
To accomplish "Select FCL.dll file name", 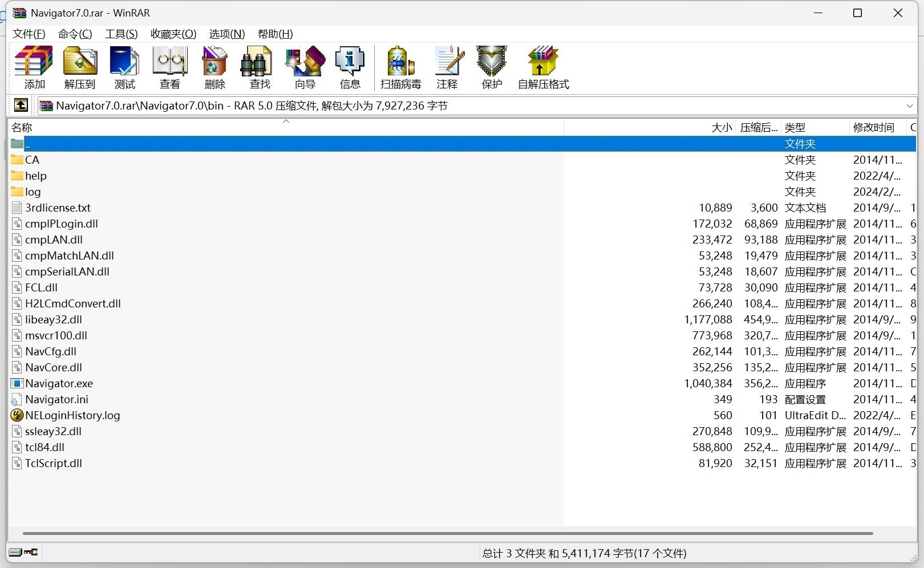I will [x=41, y=287].
